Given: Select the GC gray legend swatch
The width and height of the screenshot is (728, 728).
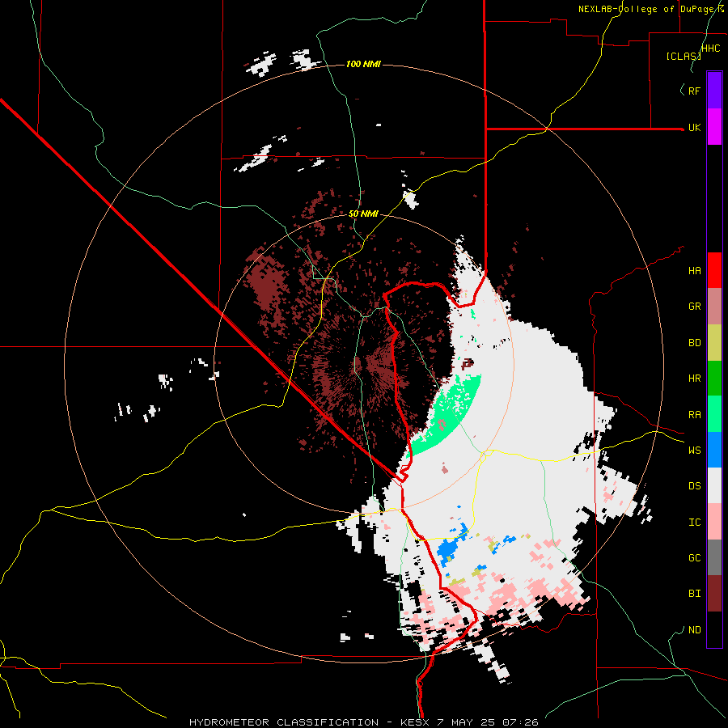Looking at the screenshot, I should tap(714, 557).
